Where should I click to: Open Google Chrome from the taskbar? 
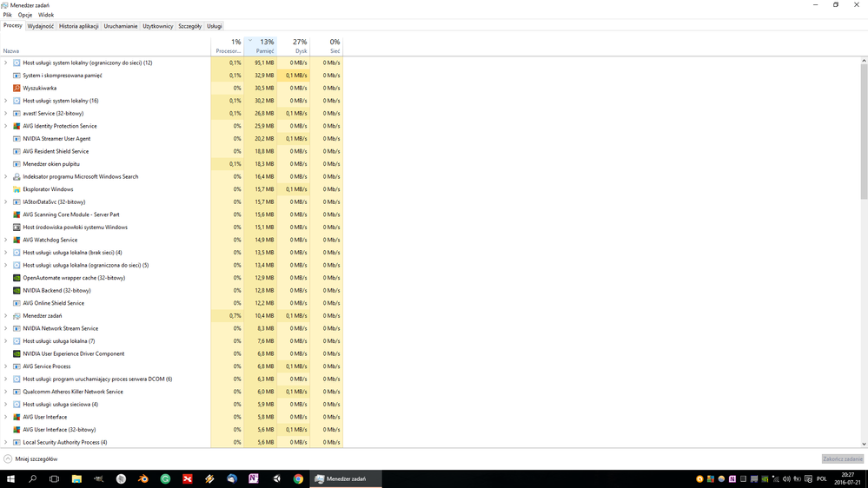[298, 478]
